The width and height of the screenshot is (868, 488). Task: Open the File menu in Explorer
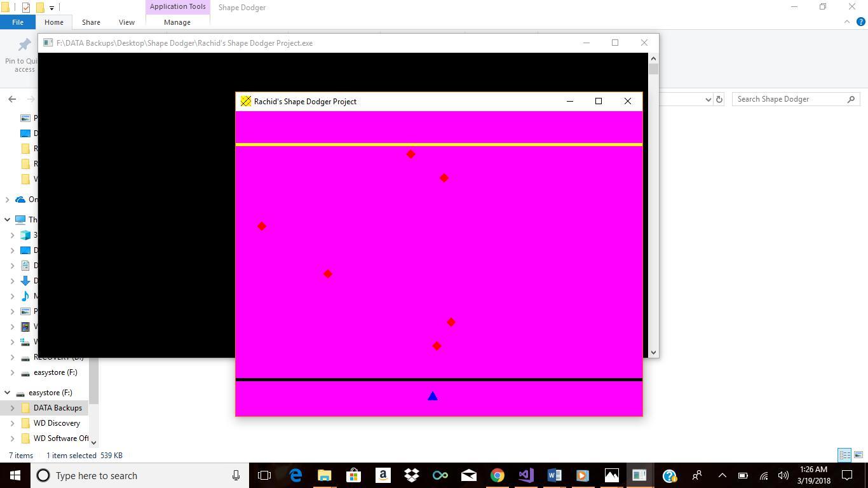click(x=18, y=22)
